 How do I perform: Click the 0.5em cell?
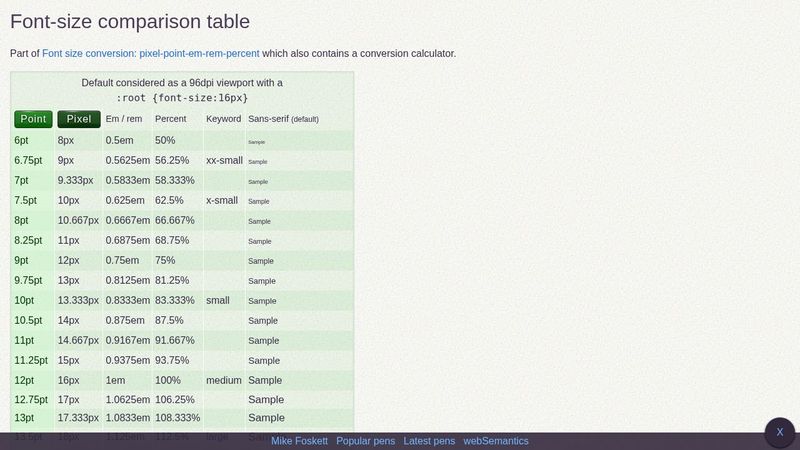pos(128,140)
